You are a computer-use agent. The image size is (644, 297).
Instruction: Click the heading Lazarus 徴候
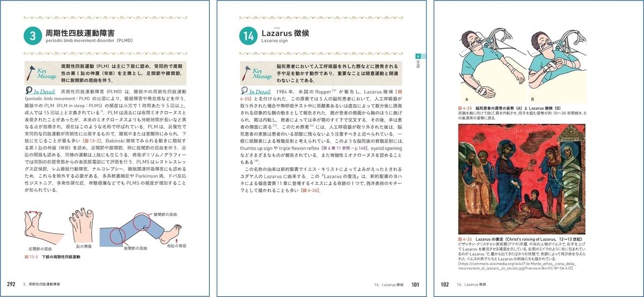(286, 33)
